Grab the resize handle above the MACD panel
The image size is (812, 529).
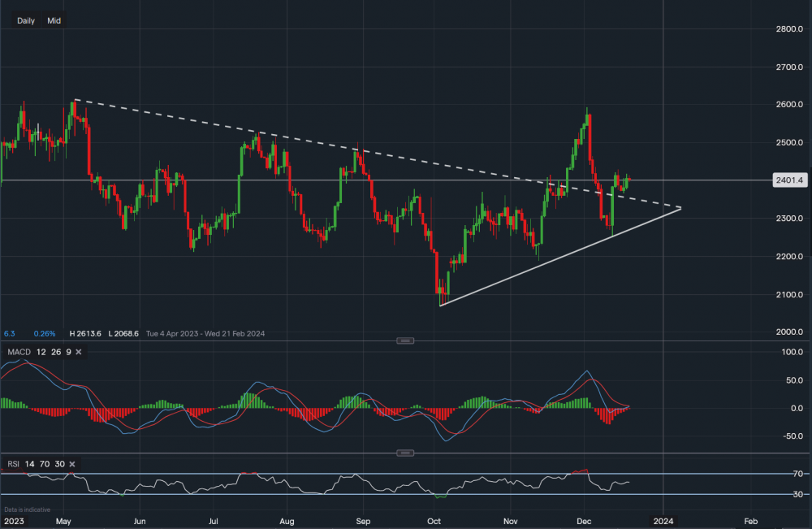(404, 340)
